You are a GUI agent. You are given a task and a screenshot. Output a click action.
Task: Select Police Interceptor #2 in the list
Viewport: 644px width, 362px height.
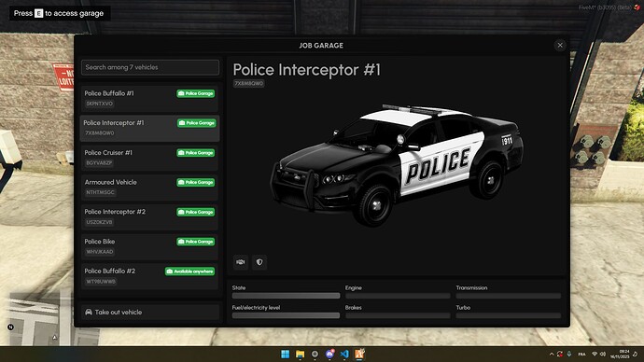click(x=149, y=217)
